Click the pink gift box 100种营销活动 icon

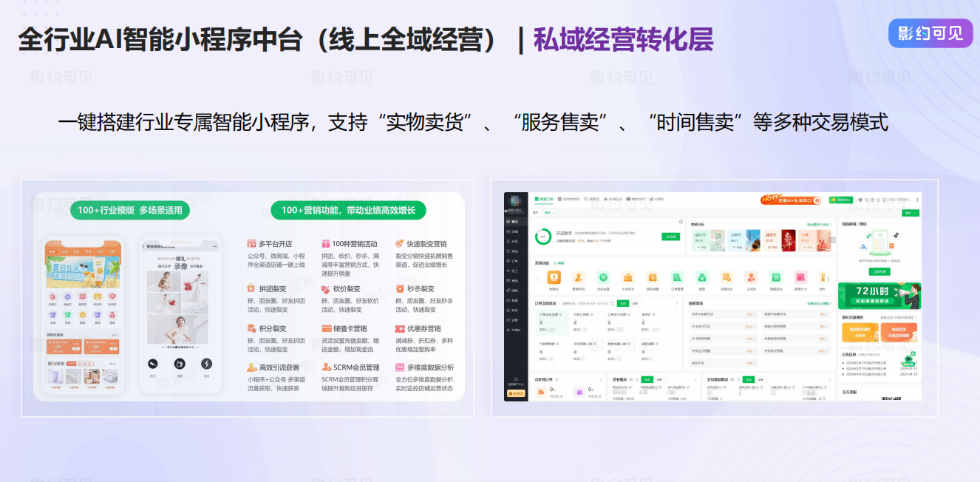[x=326, y=243]
